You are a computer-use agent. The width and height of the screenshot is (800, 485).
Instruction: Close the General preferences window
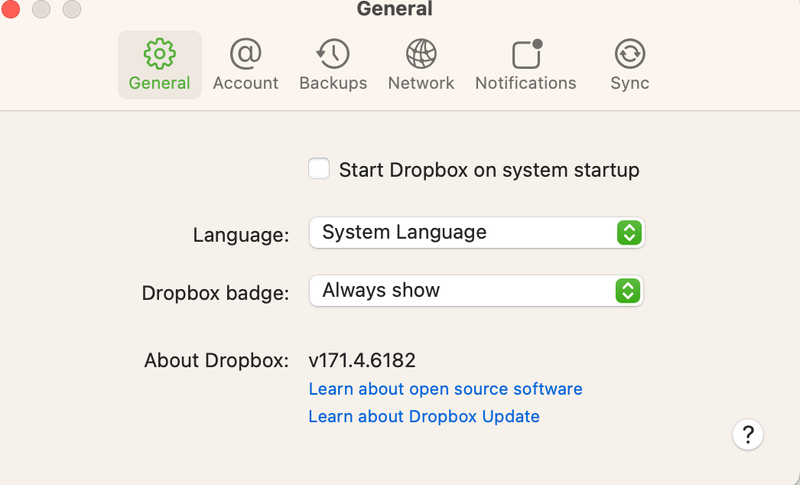[10, 9]
